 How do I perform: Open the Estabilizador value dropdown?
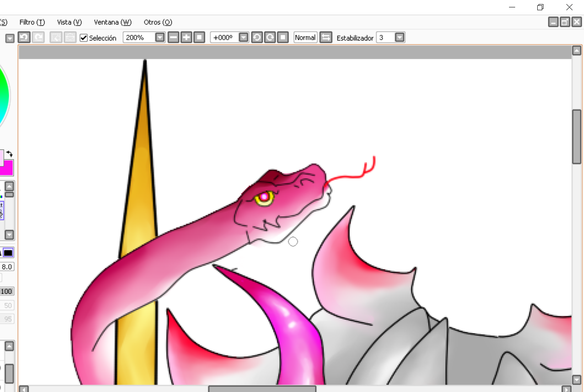(400, 37)
